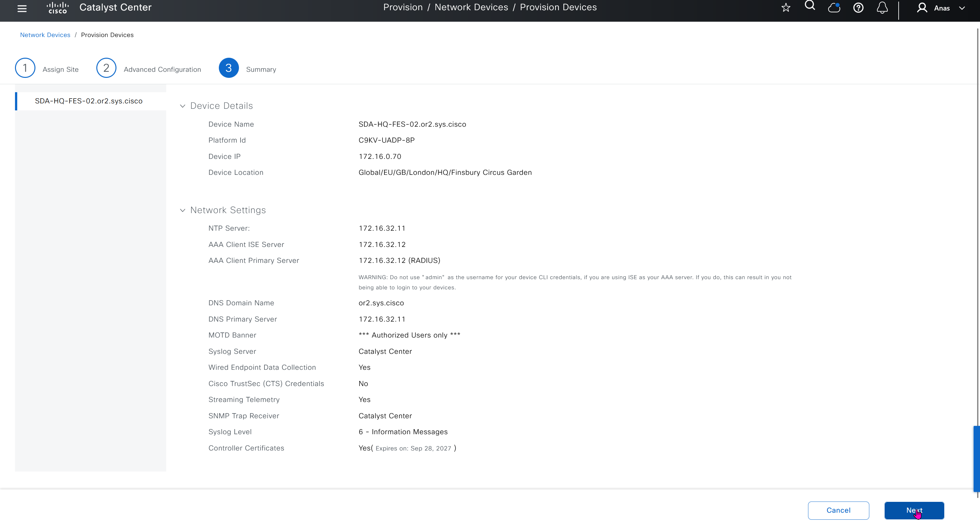Click the vertical page scrollbar thumb
Image resolution: width=980 pixels, height=528 pixels.
coord(976,458)
